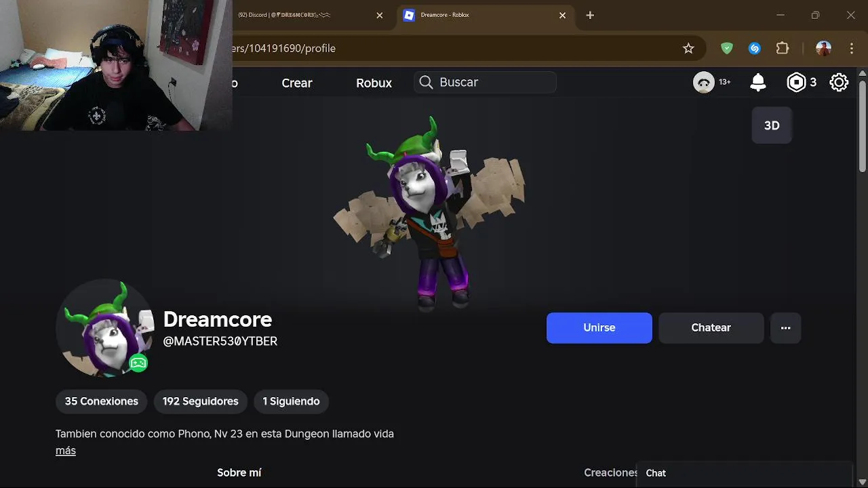Viewport: 868px width, 488px height.
Task: Click the account avatar with 13+ badge
Action: [704, 83]
